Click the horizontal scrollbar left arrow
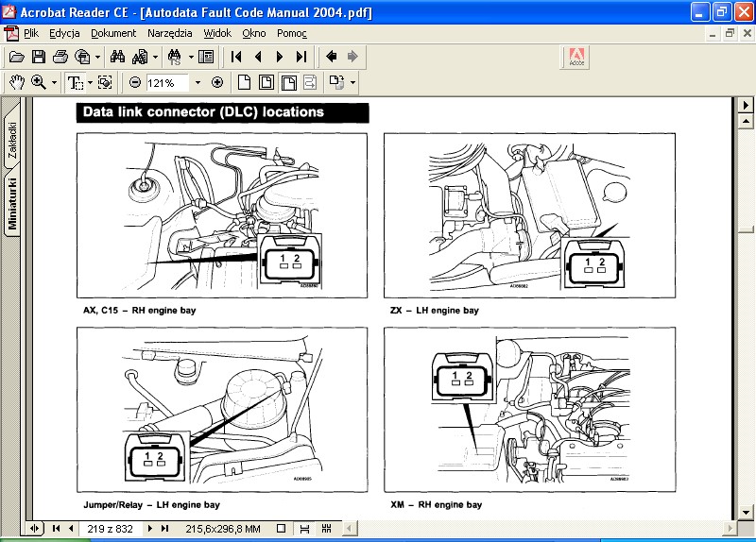 349,529
